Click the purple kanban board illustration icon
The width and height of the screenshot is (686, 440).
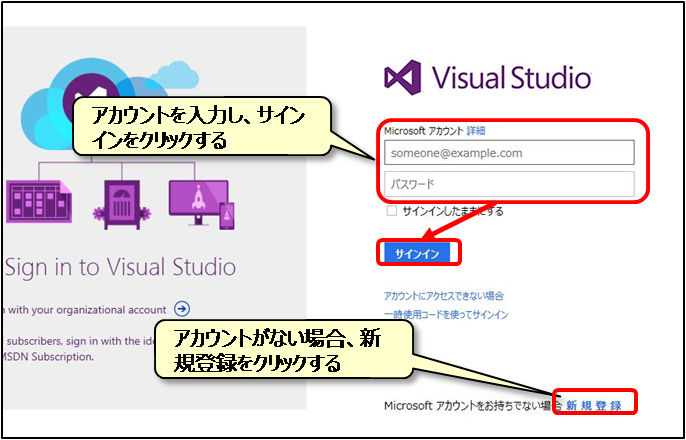[x=39, y=202]
